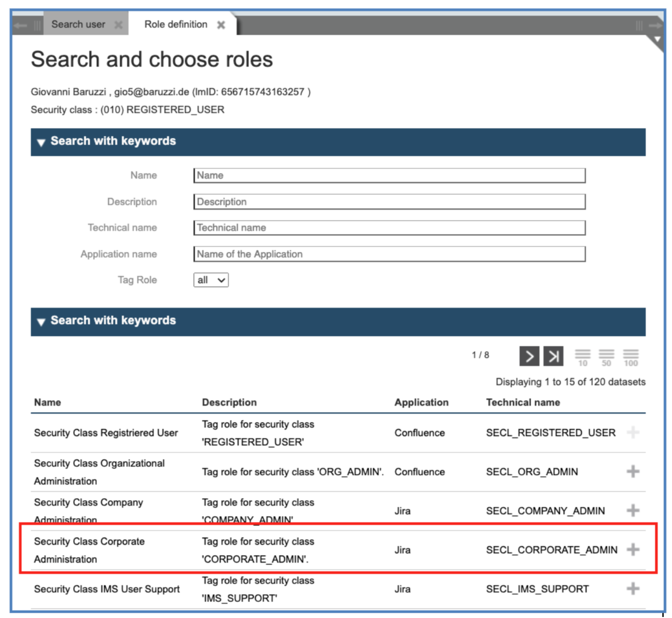The image size is (672, 618).
Task: Jump to last results page
Action: (x=553, y=356)
